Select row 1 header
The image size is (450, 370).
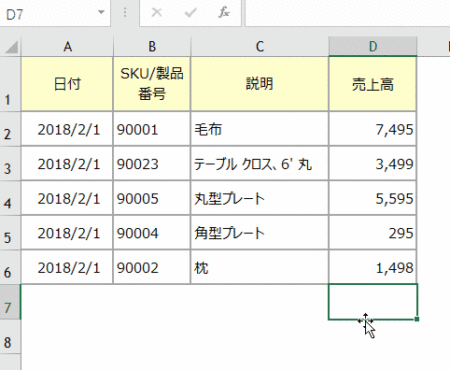(x=10, y=84)
